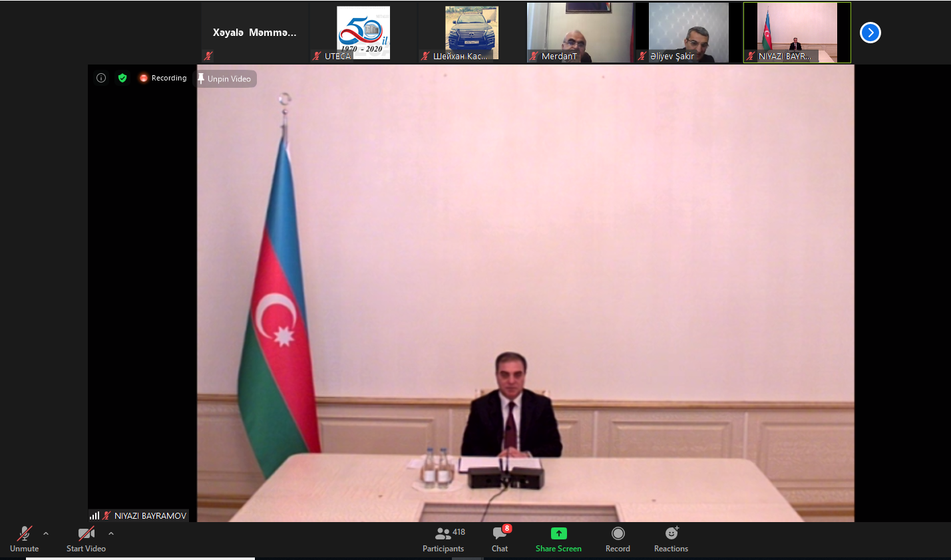Unpin Video of the pinned speaker
The width and height of the screenshot is (951, 560).
[225, 78]
